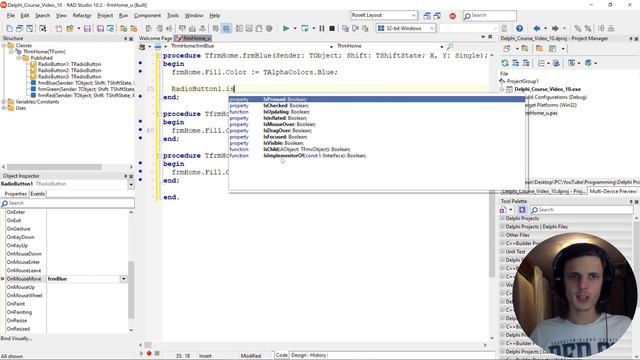Select Delphi_Course_Video_10.exe in Project Manager

click(547, 89)
